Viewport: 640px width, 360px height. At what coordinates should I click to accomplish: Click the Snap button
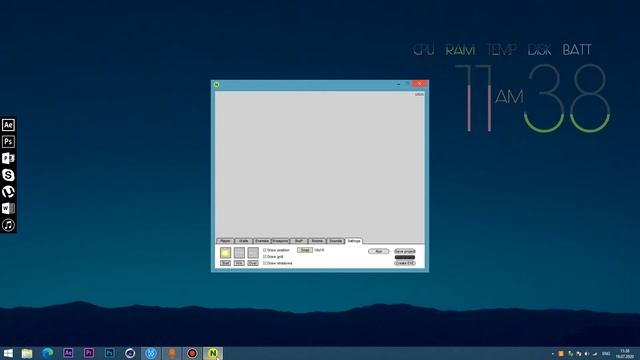click(305, 250)
